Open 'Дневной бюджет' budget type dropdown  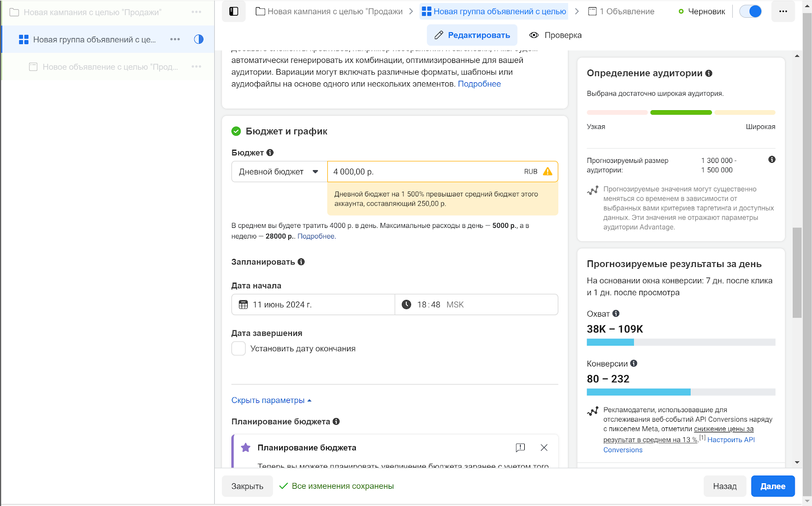[280, 172]
